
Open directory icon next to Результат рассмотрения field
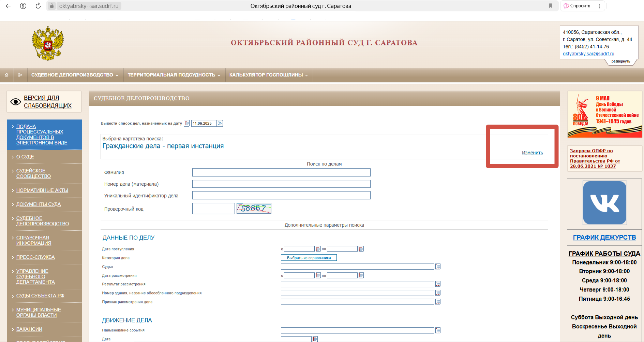[x=438, y=284]
